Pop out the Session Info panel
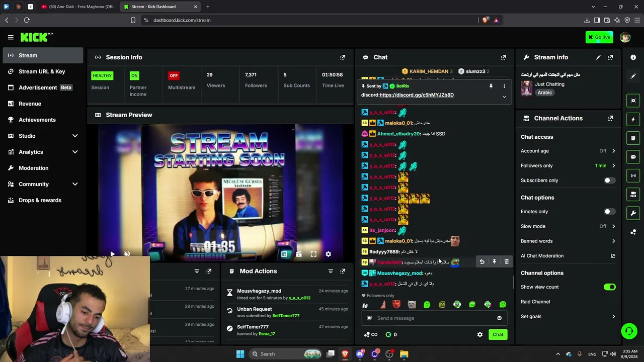Screen dimensions: 644x362 tap(343, 57)
